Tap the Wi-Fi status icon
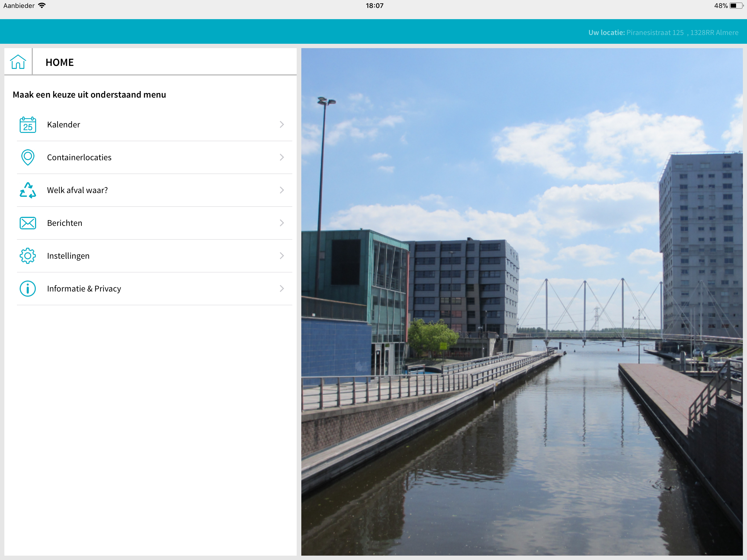Viewport: 747px width, 560px height. (42, 5)
